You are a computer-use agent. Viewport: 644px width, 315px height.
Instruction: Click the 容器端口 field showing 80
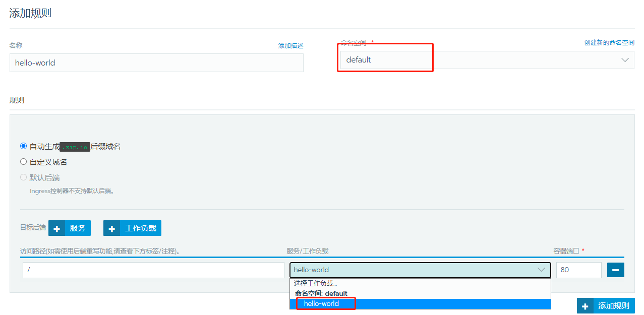point(578,270)
